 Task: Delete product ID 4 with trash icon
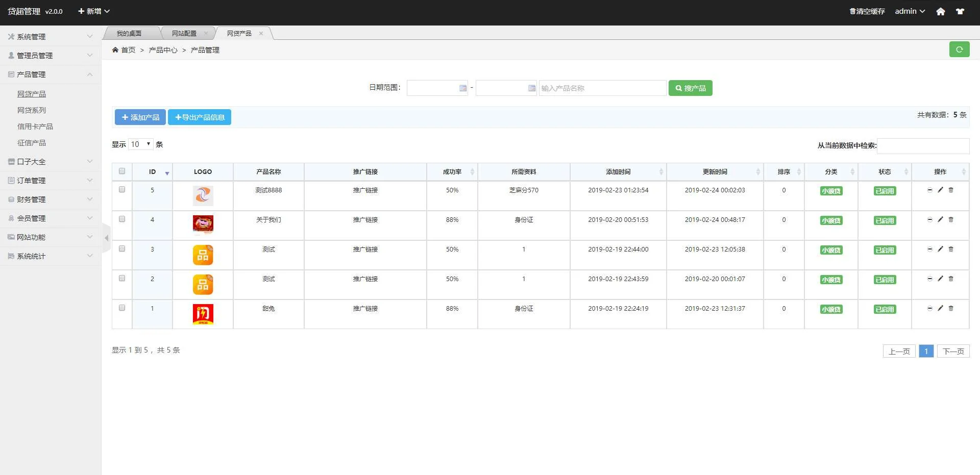pos(951,219)
